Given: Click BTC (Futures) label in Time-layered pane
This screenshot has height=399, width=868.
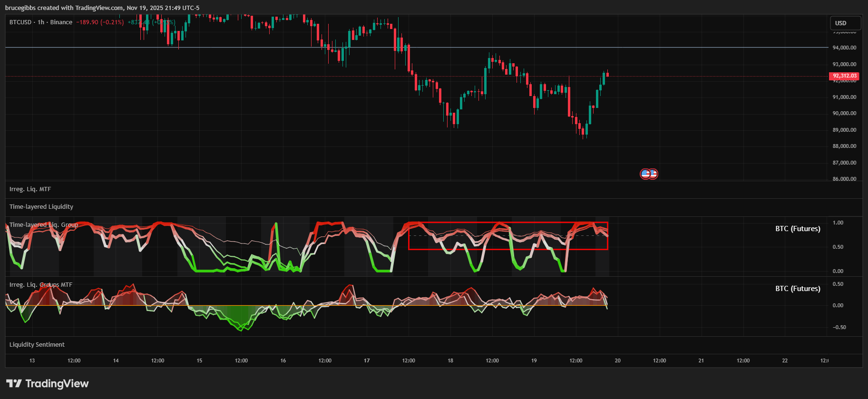Looking at the screenshot, I should click(798, 229).
